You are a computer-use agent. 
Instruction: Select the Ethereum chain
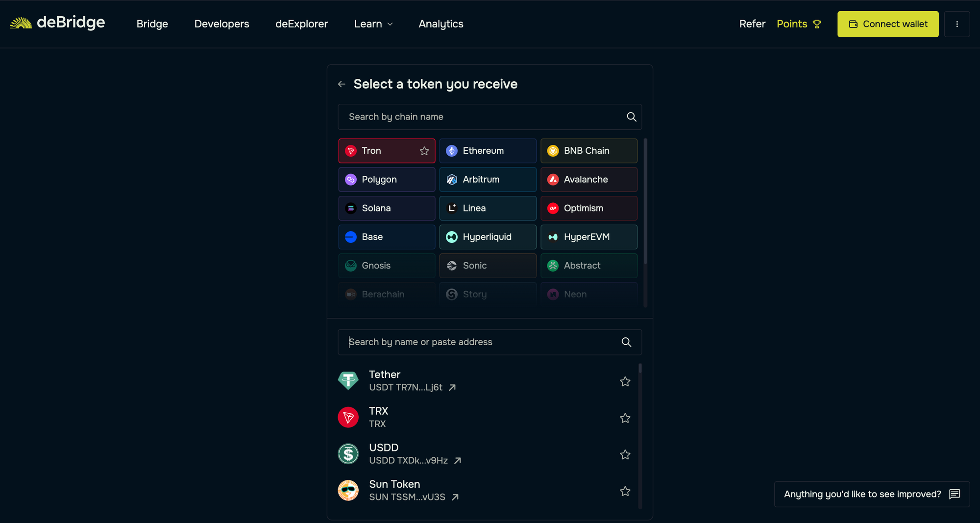click(x=488, y=151)
